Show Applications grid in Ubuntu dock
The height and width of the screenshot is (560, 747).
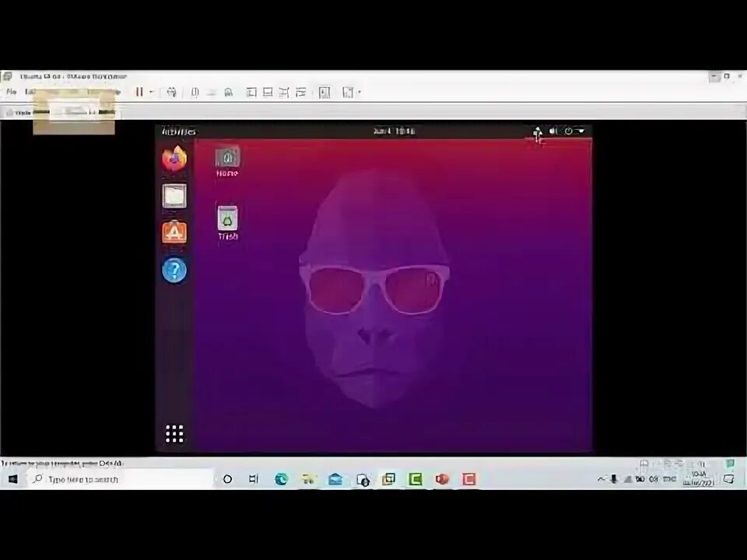pos(174,434)
